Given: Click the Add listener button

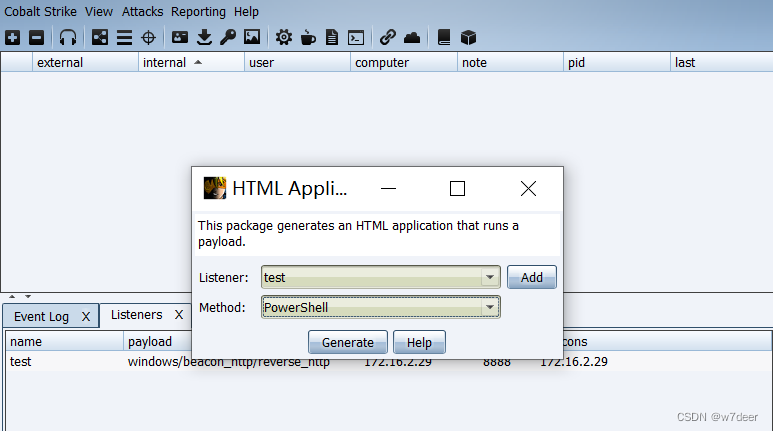Looking at the screenshot, I should (531, 277).
